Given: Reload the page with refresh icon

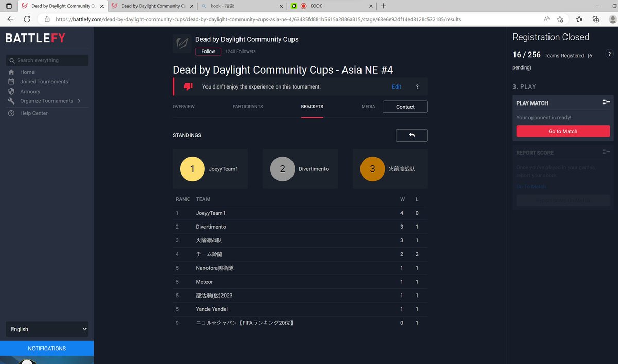Looking at the screenshot, I should [x=27, y=19].
